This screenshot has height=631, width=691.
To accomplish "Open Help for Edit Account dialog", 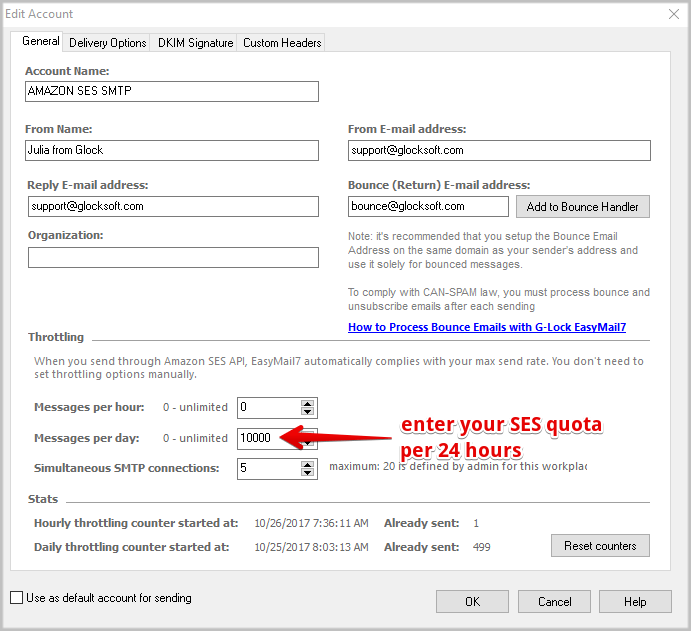I will tap(635, 601).
